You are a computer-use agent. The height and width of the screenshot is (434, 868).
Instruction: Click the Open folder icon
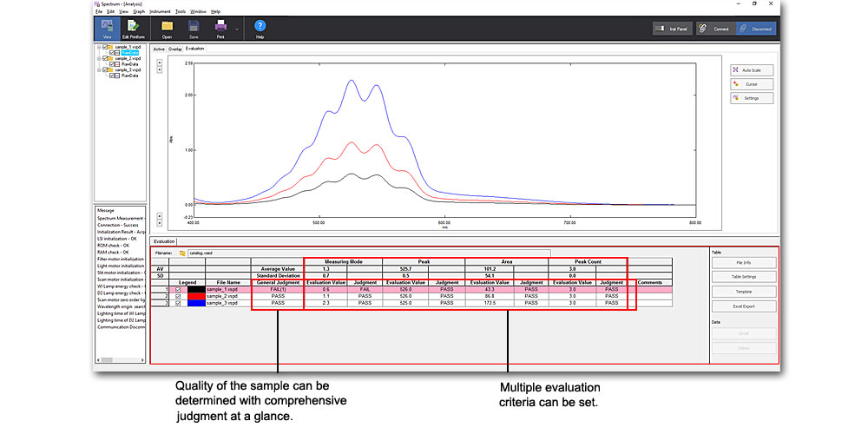pos(167,28)
